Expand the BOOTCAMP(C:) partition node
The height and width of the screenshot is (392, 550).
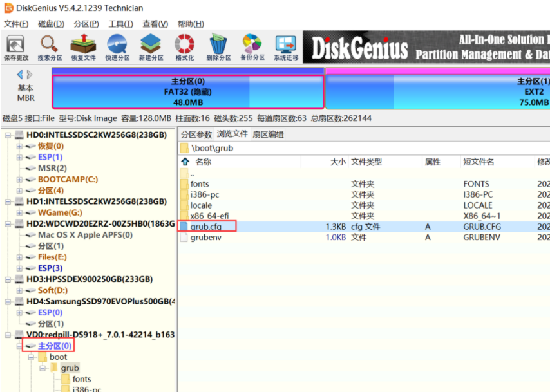(x=19, y=180)
